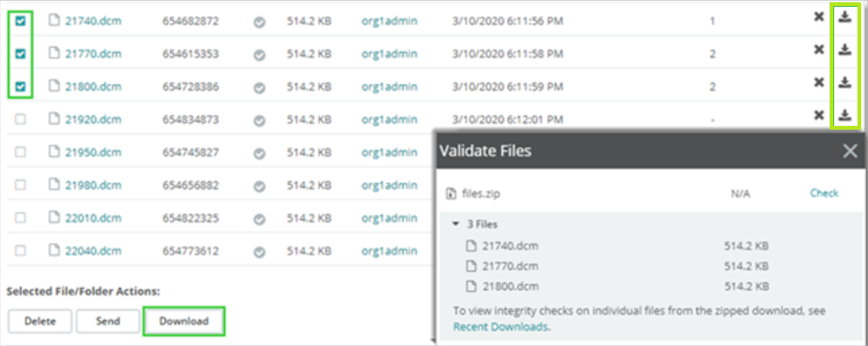Screen dimensions: 868x346
Task: Open the 21950.dcm file link
Action: tap(93, 152)
